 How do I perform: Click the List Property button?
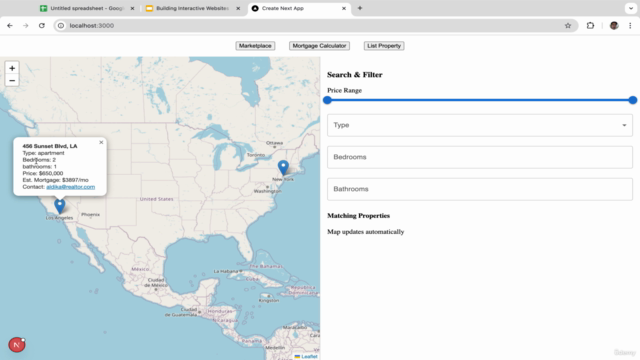384,46
